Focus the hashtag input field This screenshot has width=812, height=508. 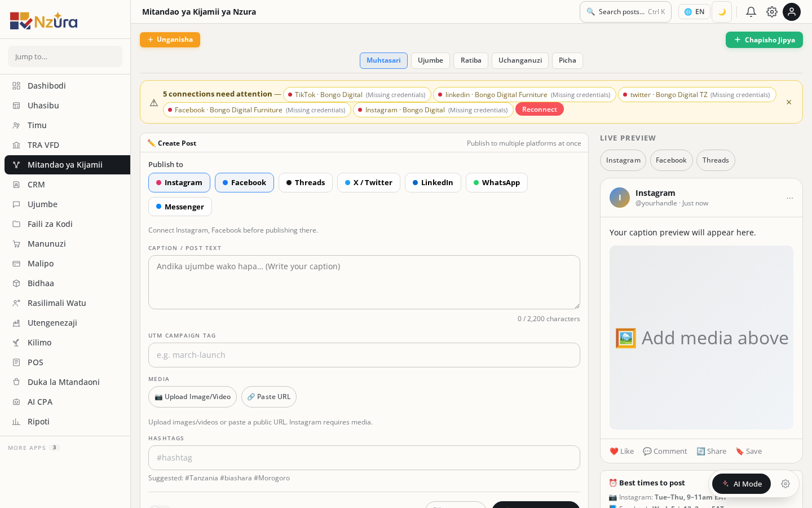click(x=364, y=458)
